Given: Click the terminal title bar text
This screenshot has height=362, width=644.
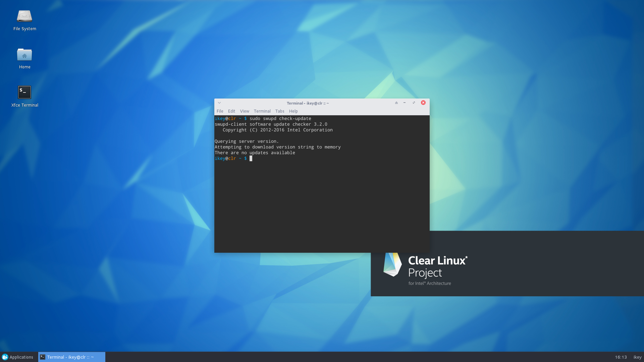Looking at the screenshot, I should pos(308,103).
